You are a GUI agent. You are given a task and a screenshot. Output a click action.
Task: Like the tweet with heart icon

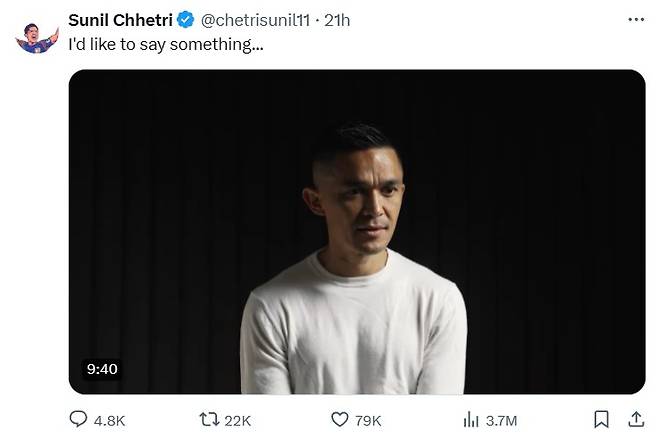[x=339, y=420]
